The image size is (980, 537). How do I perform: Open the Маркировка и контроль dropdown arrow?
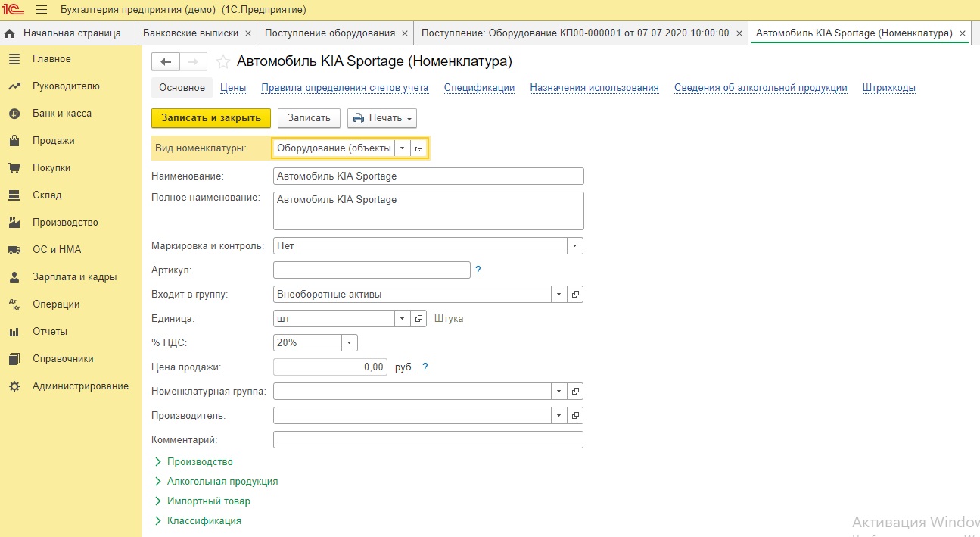(575, 246)
